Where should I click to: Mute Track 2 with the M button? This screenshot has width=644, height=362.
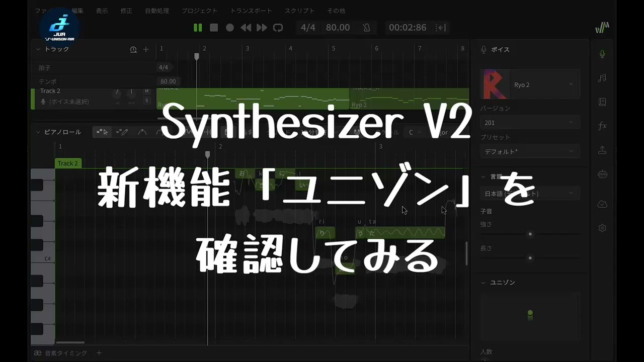[x=147, y=91]
